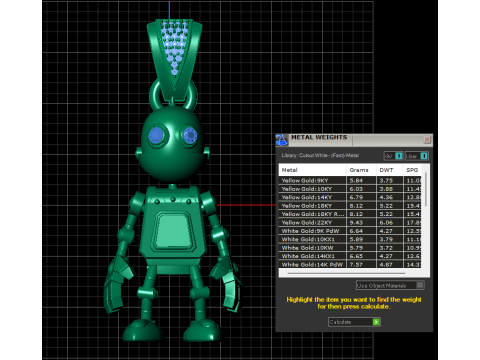Viewport: 480px width, 360px height.
Task: Select the White Gold:10KW row
Action: coord(350,248)
